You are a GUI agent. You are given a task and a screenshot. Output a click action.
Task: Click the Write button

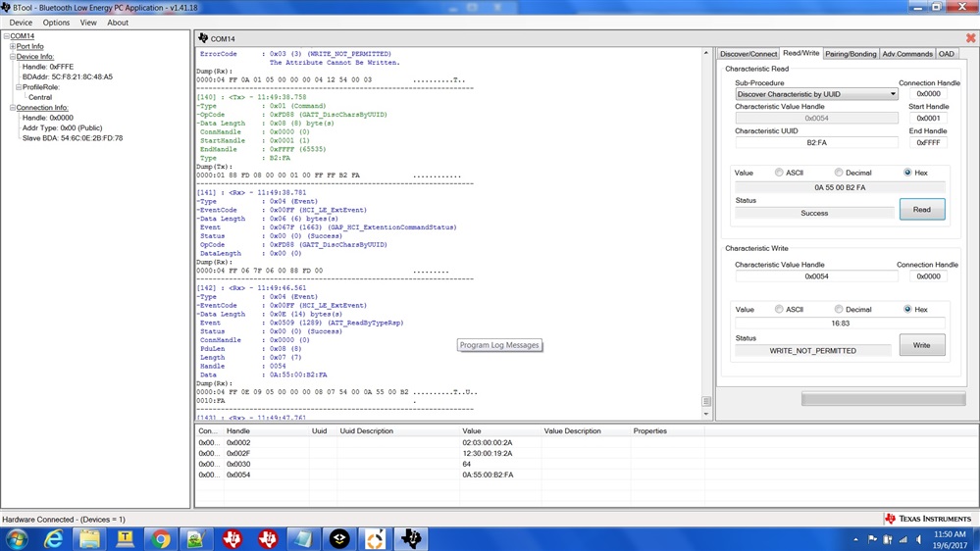click(921, 345)
